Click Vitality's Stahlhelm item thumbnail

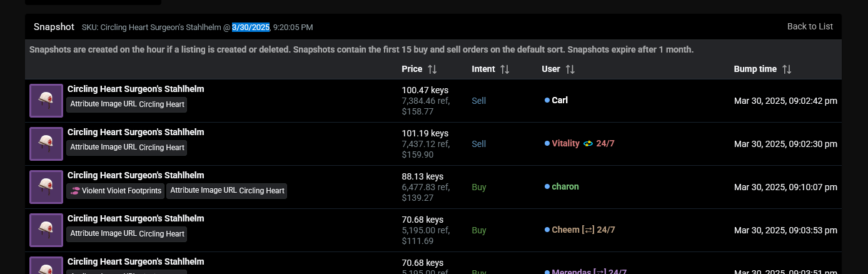pos(46,144)
